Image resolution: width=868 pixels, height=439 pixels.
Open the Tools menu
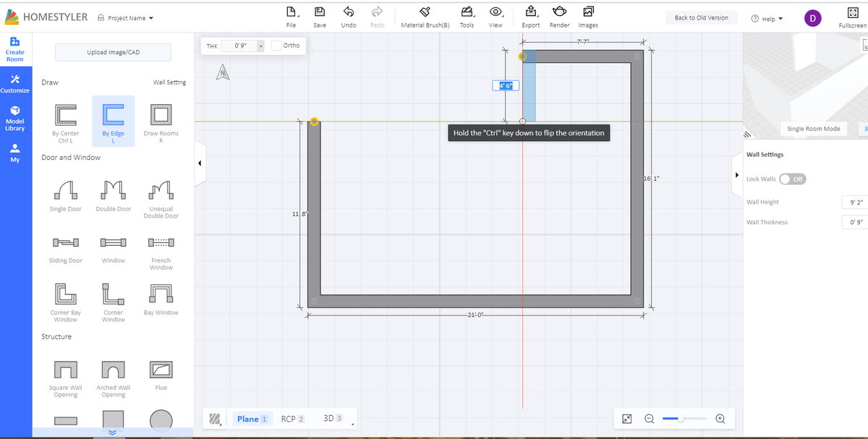click(x=467, y=12)
